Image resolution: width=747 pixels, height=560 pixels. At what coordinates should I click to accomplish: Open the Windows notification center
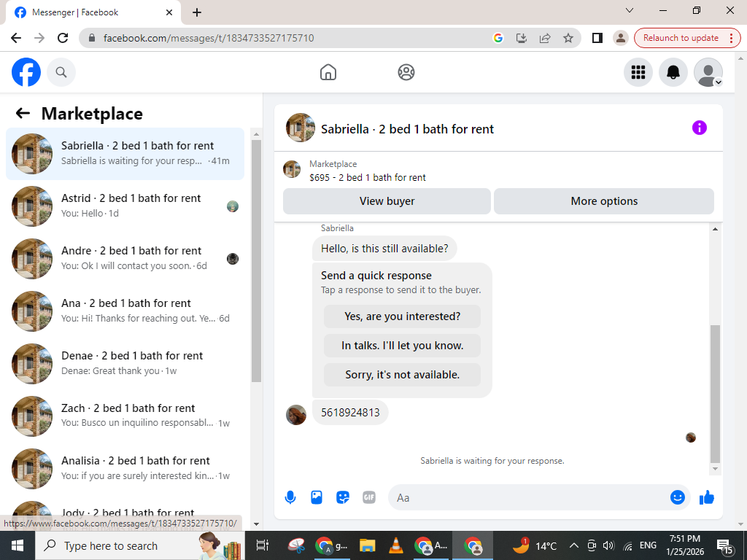coord(725,545)
